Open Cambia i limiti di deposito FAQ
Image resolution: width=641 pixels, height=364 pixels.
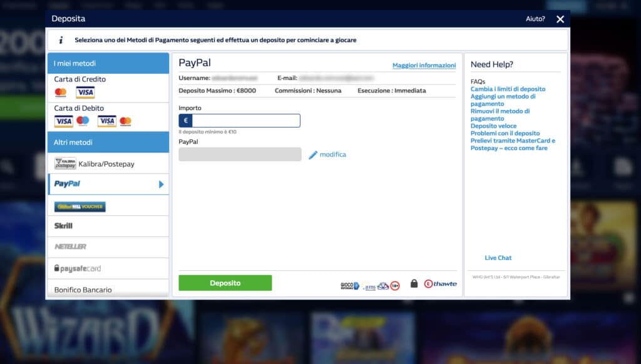click(508, 89)
